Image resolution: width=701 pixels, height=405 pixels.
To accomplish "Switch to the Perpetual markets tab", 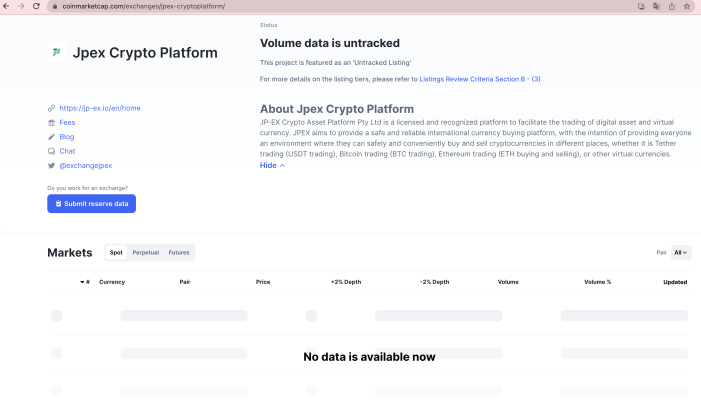I will click(x=145, y=253).
